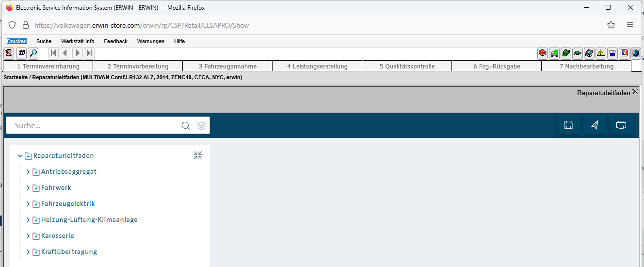Click the save disk icon
Screen dimensions: 644x267
tap(568, 125)
